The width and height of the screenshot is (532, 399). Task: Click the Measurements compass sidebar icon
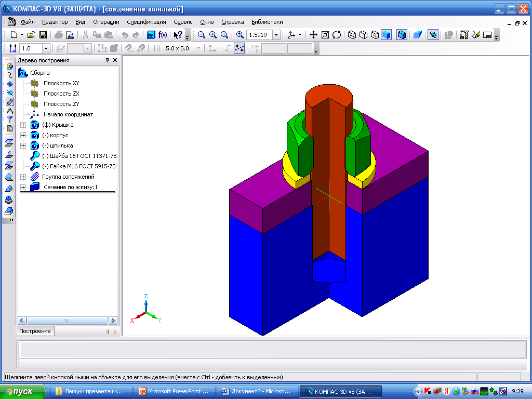9,111
